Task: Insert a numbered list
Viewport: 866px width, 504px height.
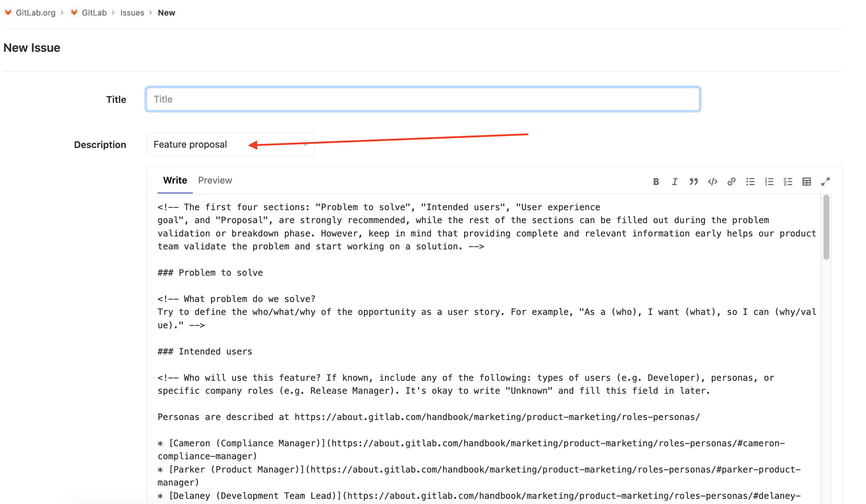Action: (x=769, y=182)
